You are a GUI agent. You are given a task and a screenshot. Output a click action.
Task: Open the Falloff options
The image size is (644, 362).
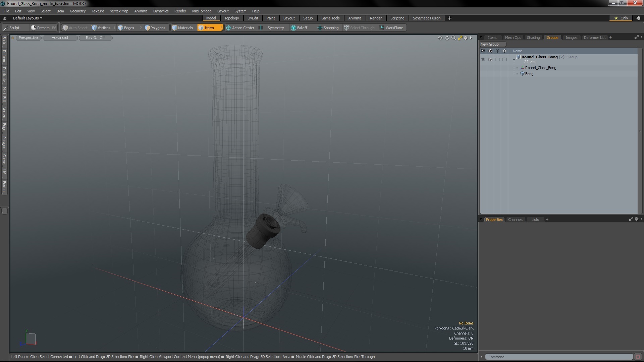click(x=299, y=28)
